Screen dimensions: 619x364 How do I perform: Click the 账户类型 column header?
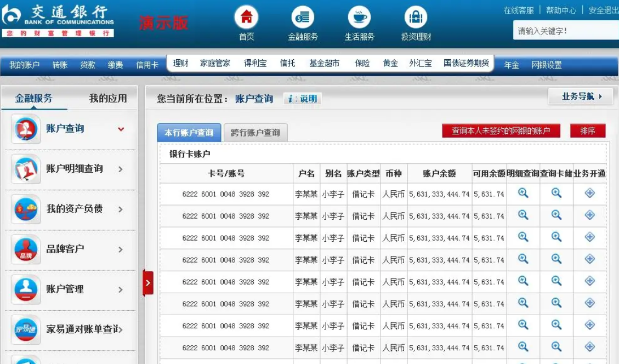point(363,173)
